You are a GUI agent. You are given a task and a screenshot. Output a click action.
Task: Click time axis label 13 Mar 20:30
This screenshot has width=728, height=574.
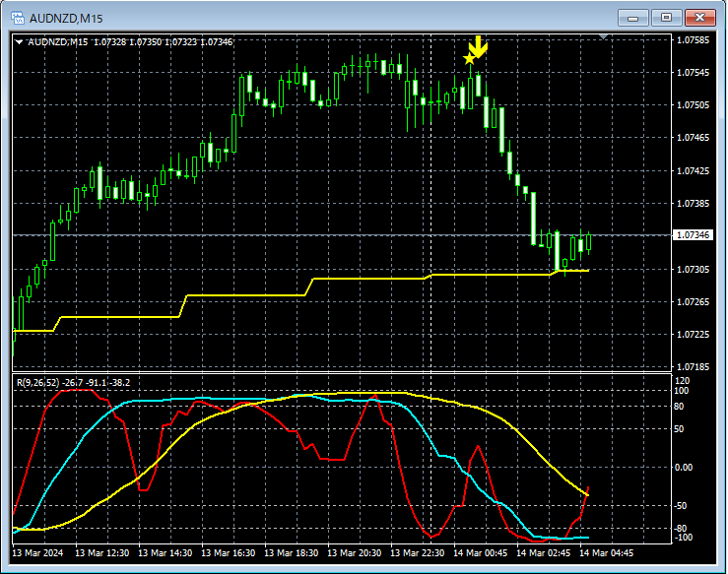click(x=355, y=553)
